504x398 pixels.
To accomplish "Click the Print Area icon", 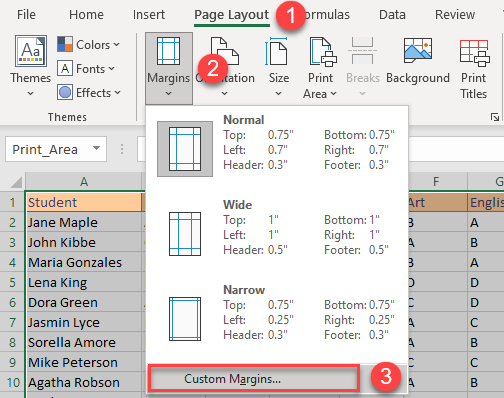I will click(x=323, y=51).
